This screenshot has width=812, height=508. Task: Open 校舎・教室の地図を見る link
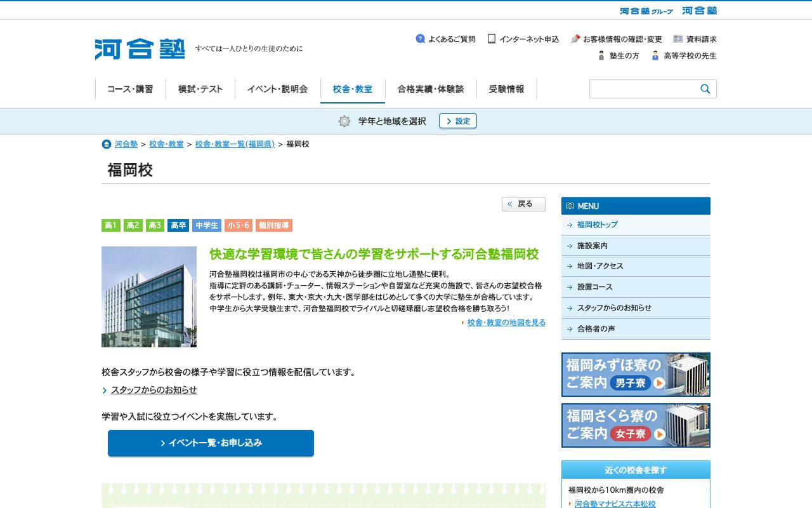point(506,323)
